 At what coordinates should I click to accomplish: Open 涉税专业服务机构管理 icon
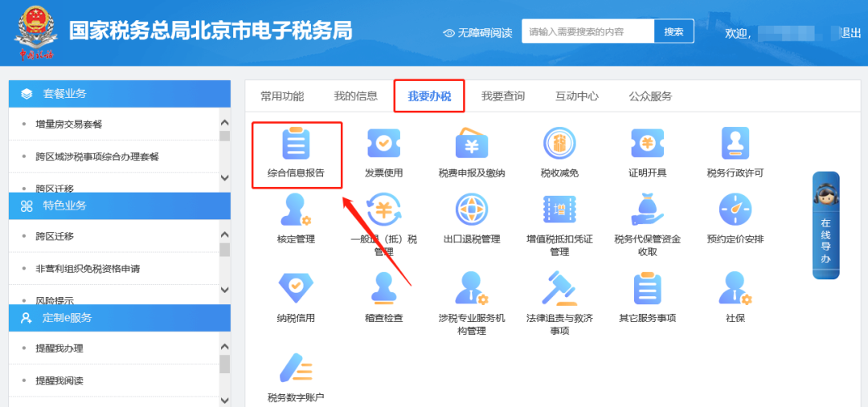tap(472, 288)
